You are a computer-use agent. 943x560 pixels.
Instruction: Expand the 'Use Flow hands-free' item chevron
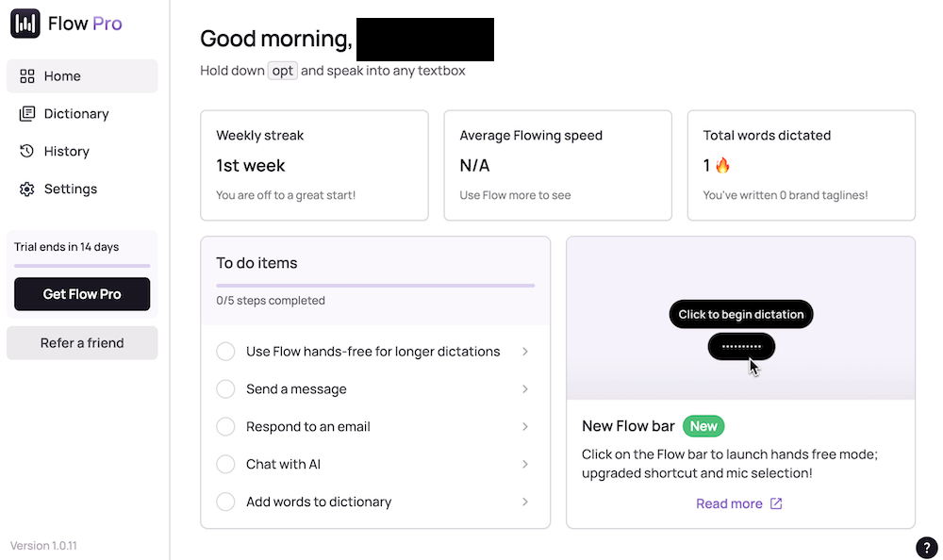[525, 352]
